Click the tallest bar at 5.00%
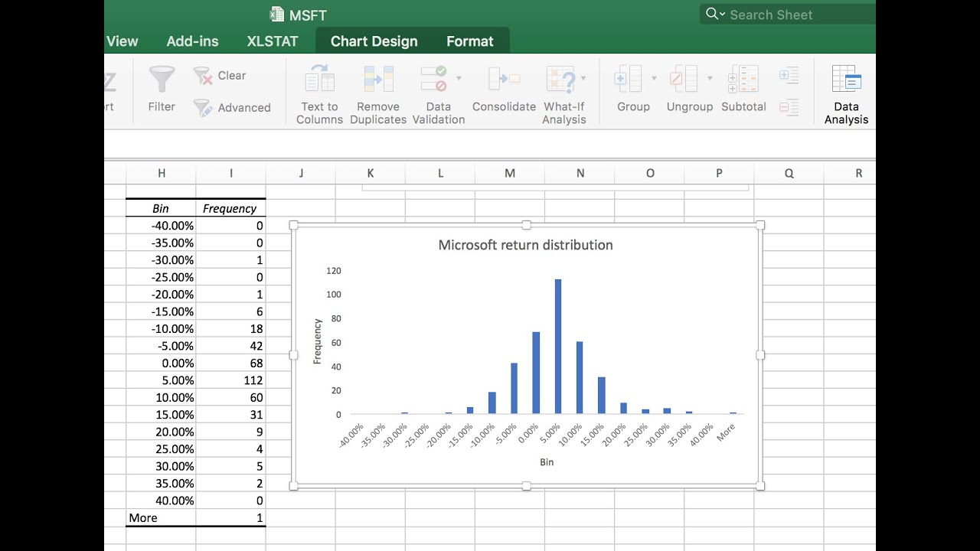Viewport: 980px width, 551px height. click(558, 347)
